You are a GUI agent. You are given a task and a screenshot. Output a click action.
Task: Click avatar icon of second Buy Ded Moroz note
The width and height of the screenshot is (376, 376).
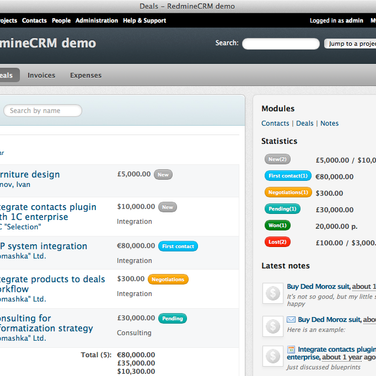273,326
